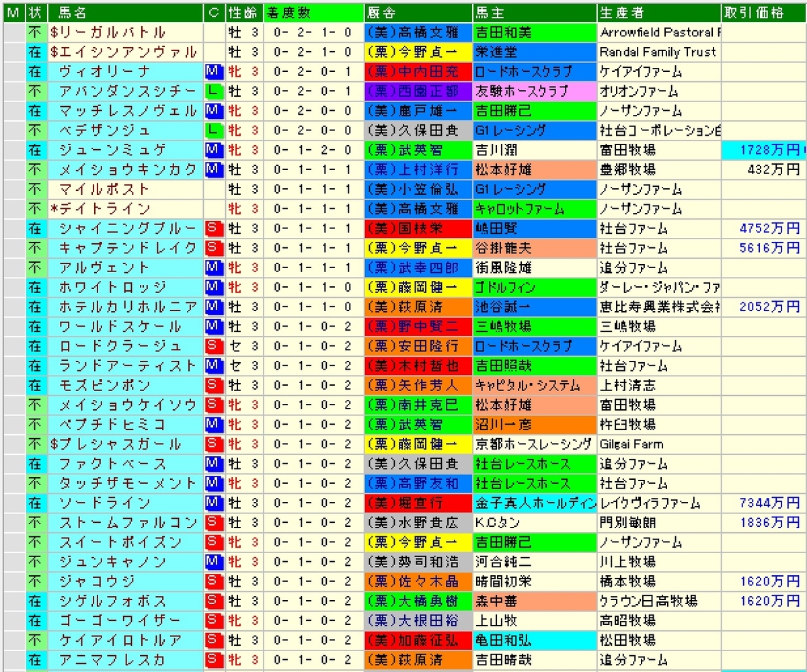Select the S badge for ストームファルコン

point(213,523)
